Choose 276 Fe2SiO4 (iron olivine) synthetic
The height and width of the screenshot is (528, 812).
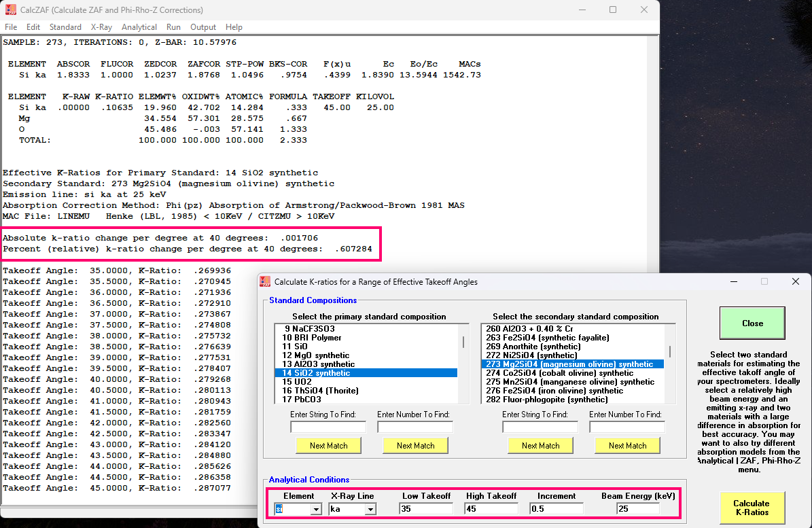[554, 391]
